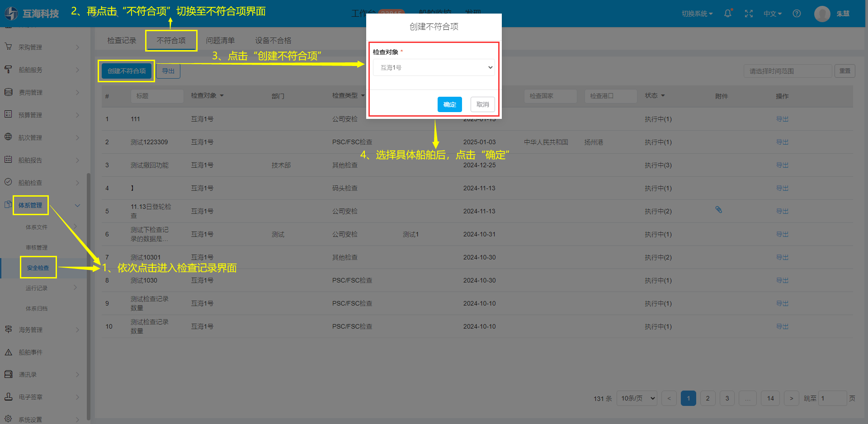The width and height of the screenshot is (868, 424).
Task: Click 技术部 department cell
Action: coord(281,165)
